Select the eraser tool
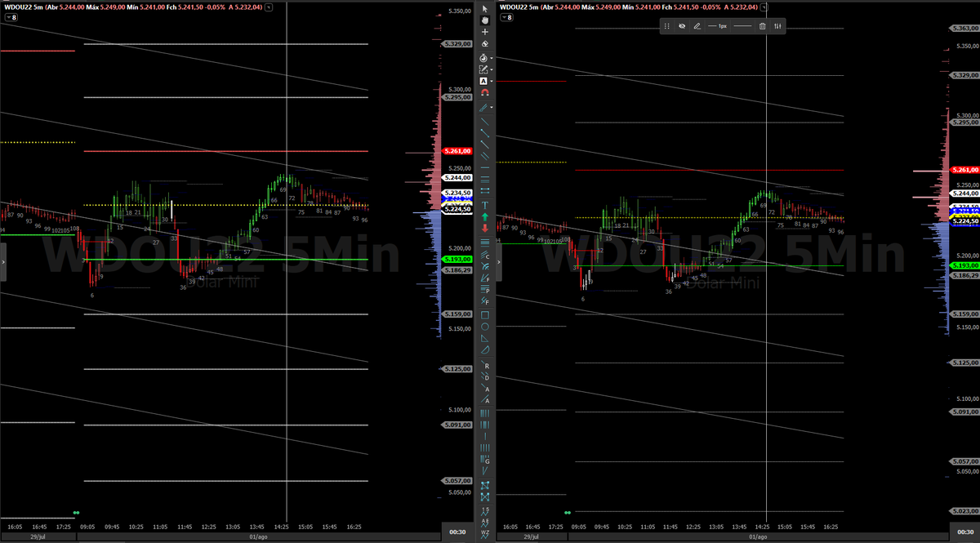Screen dimensions: 980x543 [484, 43]
